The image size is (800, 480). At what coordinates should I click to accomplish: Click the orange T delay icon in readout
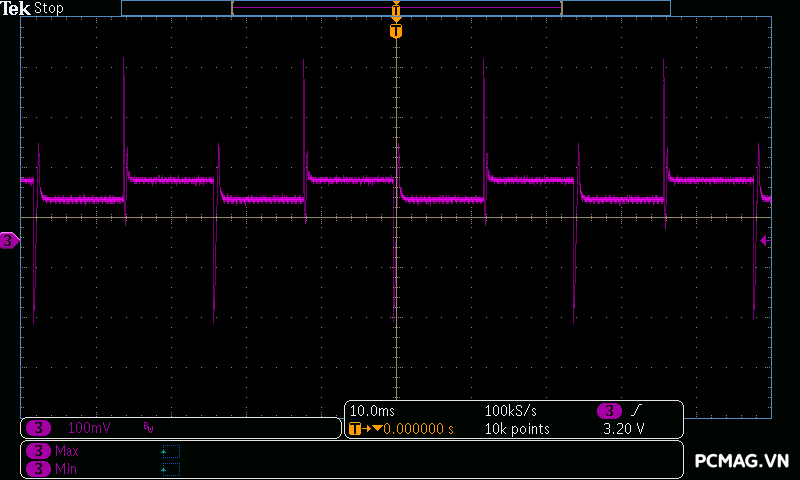(x=355, y=429)
